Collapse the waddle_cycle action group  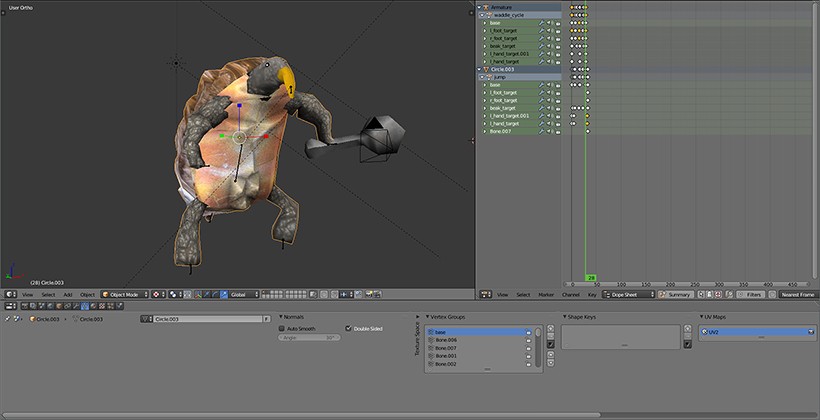click(480, 15)
